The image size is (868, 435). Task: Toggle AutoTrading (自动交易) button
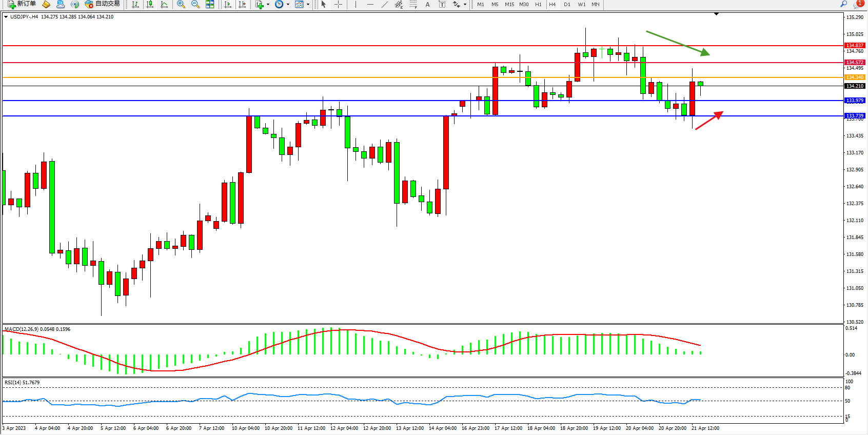pyautogui.click(x=102, y=4)
